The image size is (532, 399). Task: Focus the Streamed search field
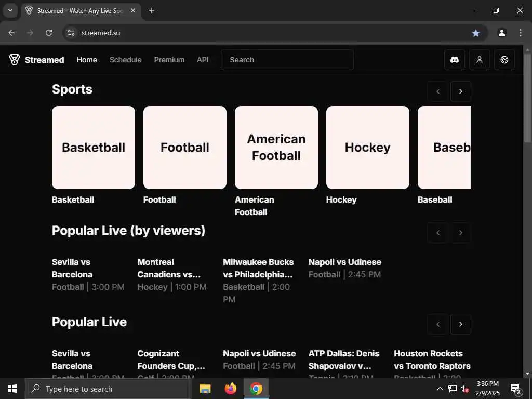(287, 60)
